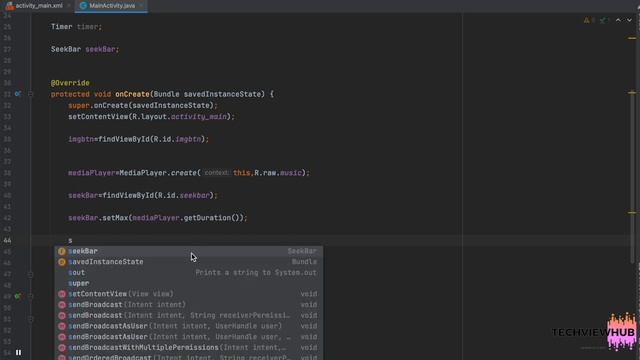
Task: Click the green typo check indicator
Action: (x=604, y=20)
